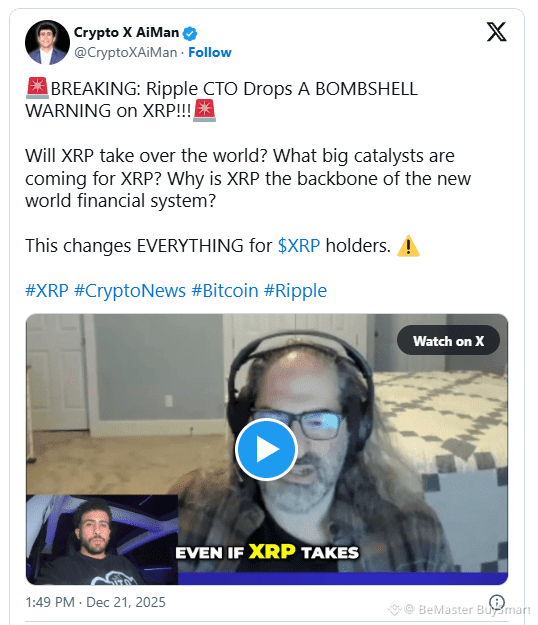Open the #CryptoNews hashtag
538x625 pixels.
130,291
